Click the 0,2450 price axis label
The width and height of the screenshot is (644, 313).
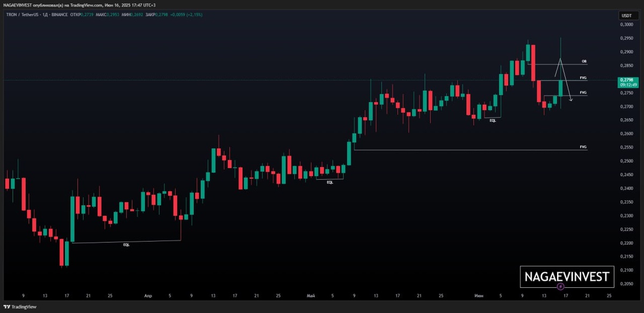tap(626, 175)
